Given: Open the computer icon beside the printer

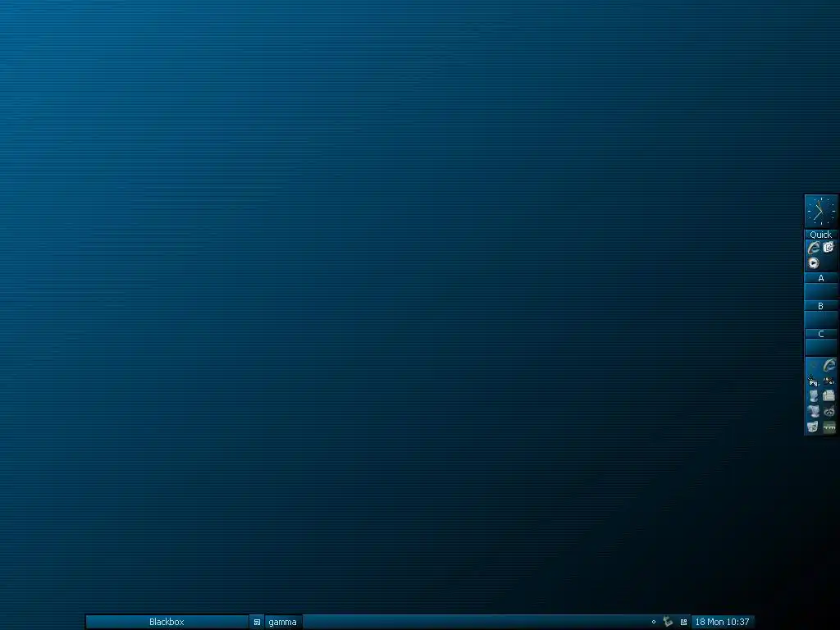Looking at the screenshot, I should (813, 396).
